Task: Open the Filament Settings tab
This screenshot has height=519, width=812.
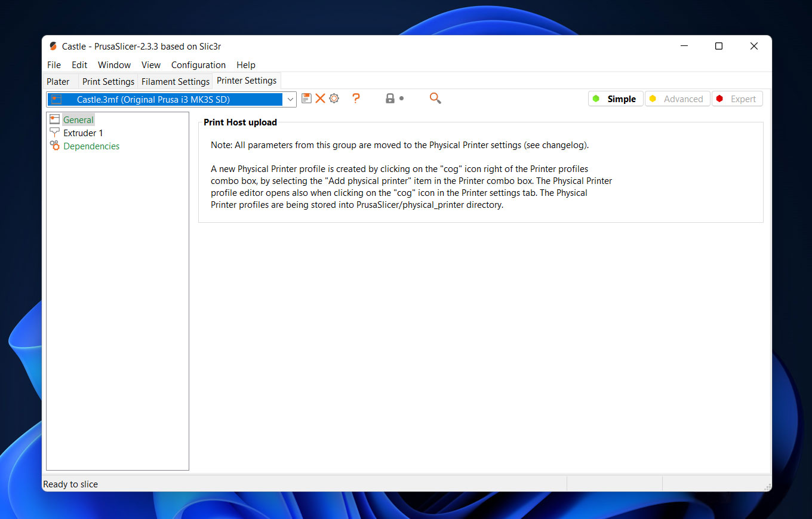Action: click(176, 81)
